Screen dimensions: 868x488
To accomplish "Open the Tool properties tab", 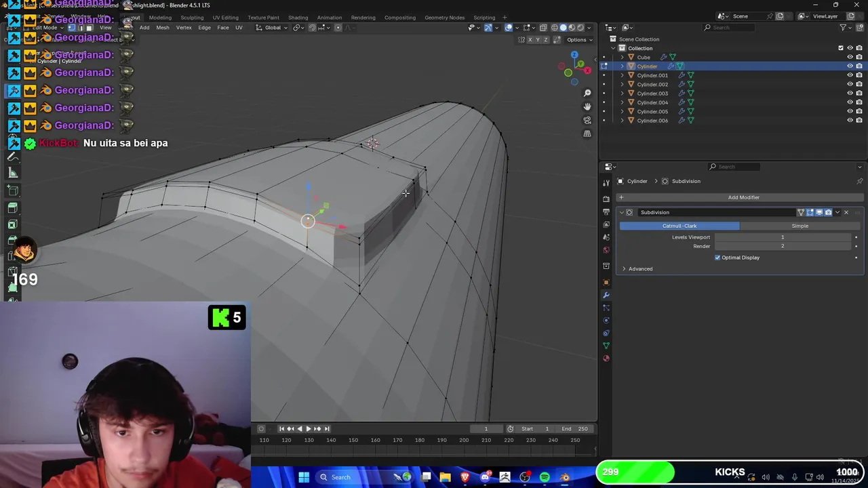I will click(606, 182).
